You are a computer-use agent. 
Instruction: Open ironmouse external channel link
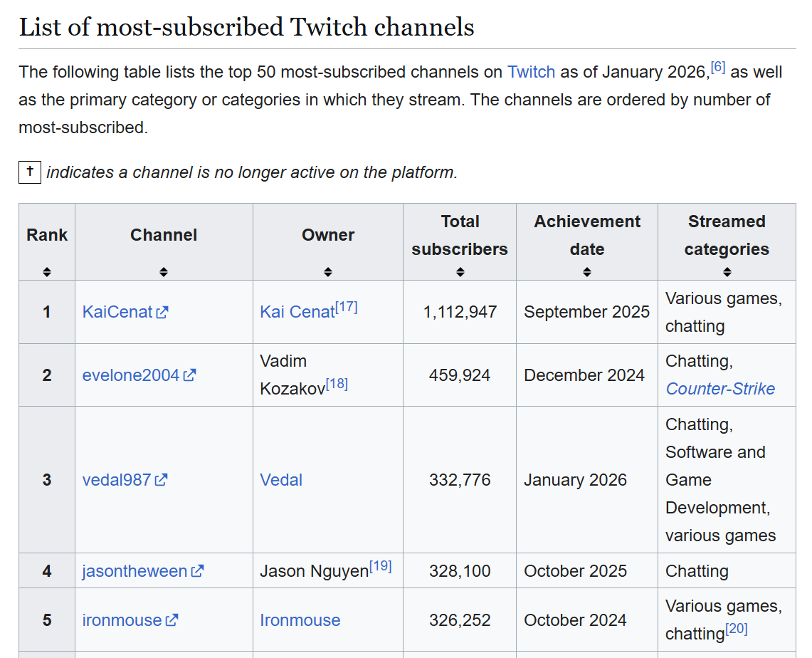click(x=130, y=620)
